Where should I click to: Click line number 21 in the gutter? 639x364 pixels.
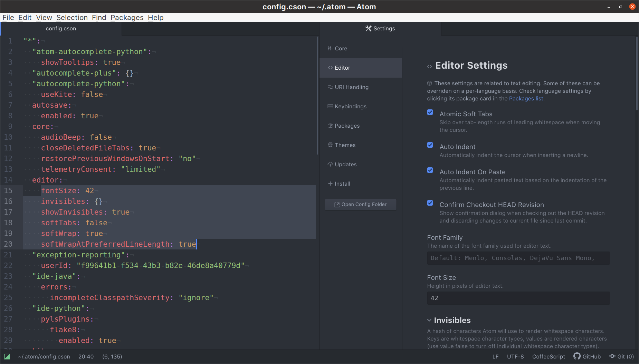click(x=8, y=255)
